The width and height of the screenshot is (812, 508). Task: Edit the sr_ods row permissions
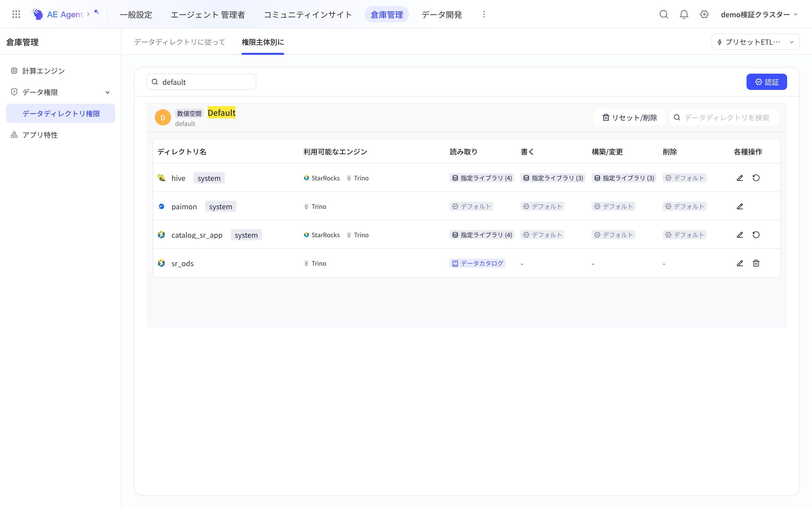pos(740,263)
